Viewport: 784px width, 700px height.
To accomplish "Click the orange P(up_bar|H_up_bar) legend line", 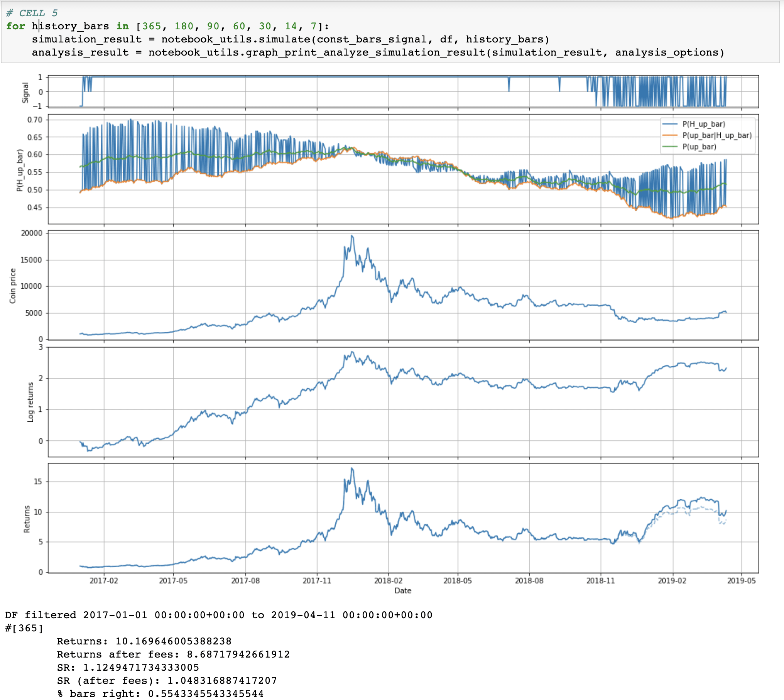I will pyautogui.click(x=670, y=135).
